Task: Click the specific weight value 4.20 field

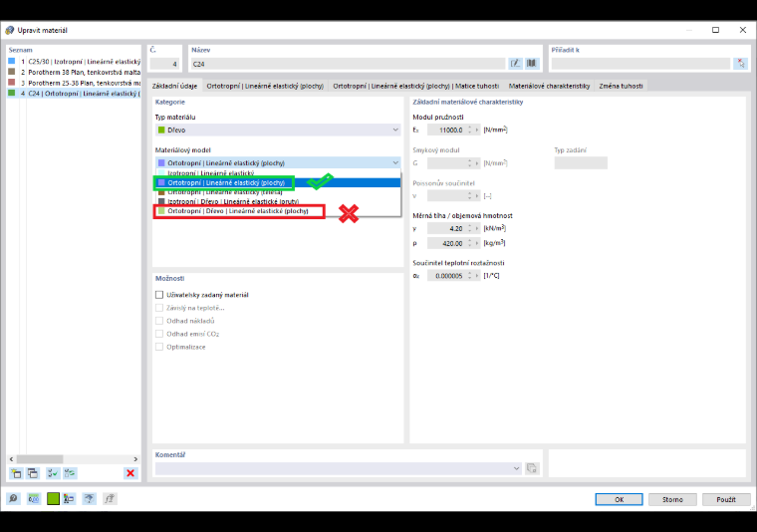Action: (446, 228)
